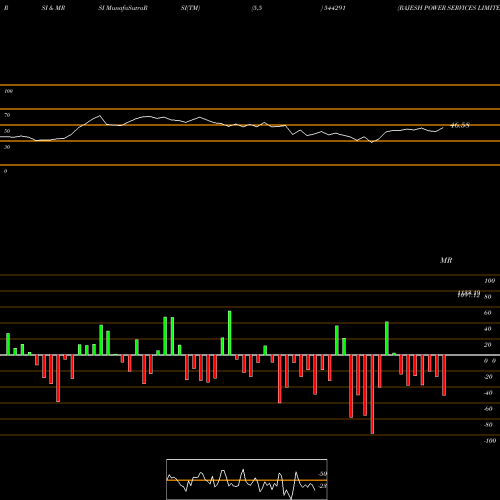500x500 pixels.
Task: Click the deepest red MR bar near -100
Action: coord(372,394)
